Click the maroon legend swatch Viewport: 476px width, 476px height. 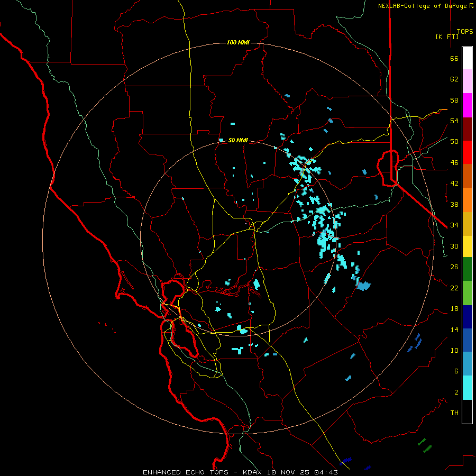pos(467,129)
